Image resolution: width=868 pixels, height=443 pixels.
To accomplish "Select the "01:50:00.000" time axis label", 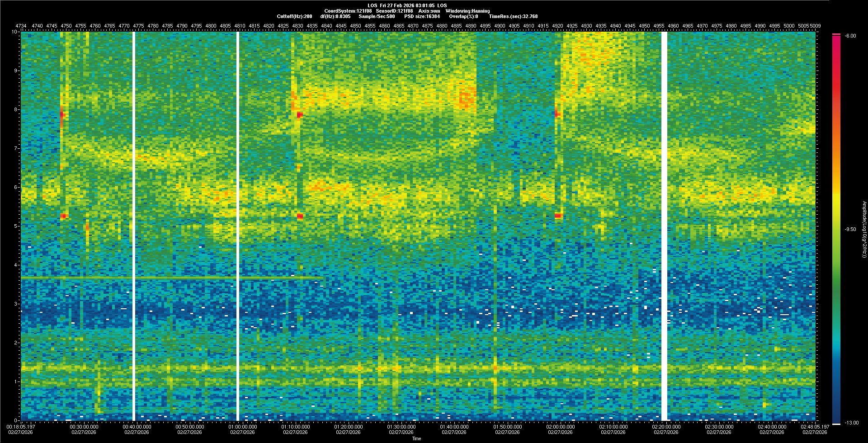I will [x=507, y=426].
